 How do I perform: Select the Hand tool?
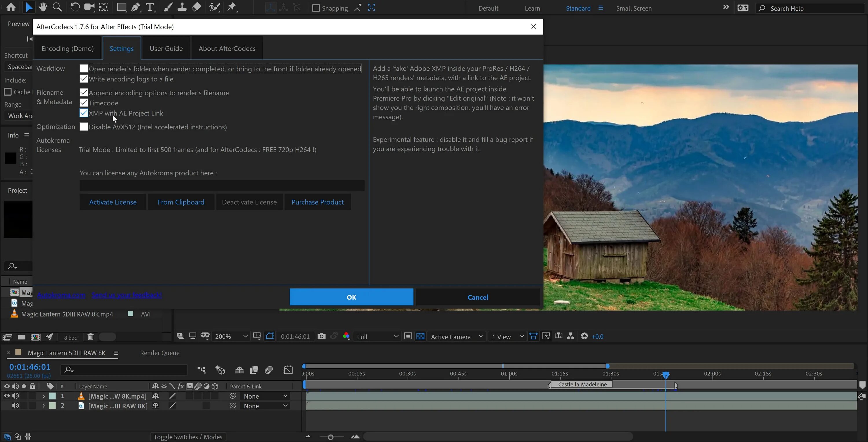(x=43, y=7)
